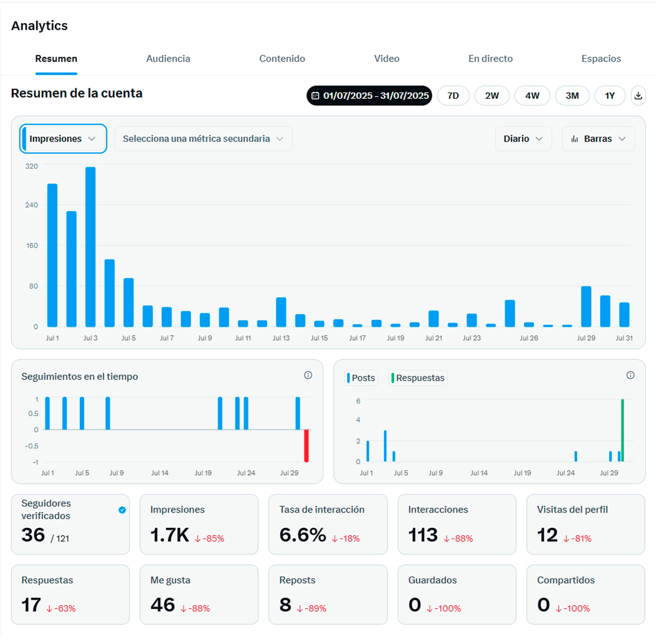Open the Barras chart type dropdown
This screenshot has height=644, width=656.
(598, 139)
